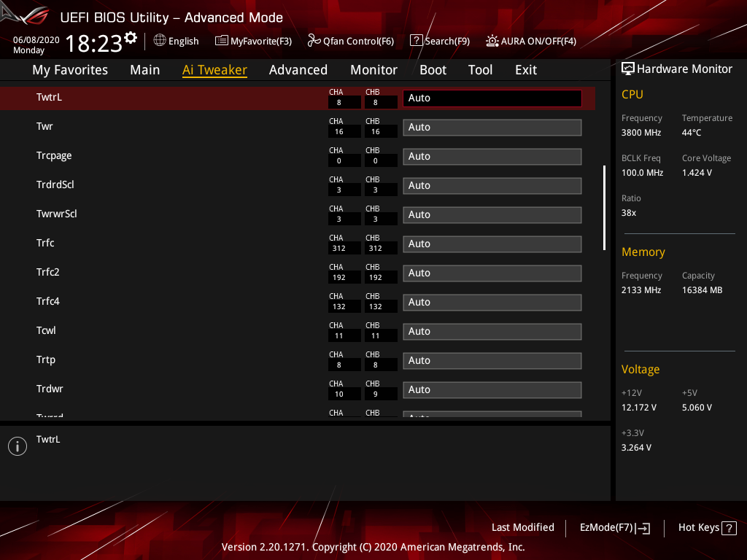747x560 pixels.
Task: Select the TrdrdScl Auto field
Action: click(492, 186)
